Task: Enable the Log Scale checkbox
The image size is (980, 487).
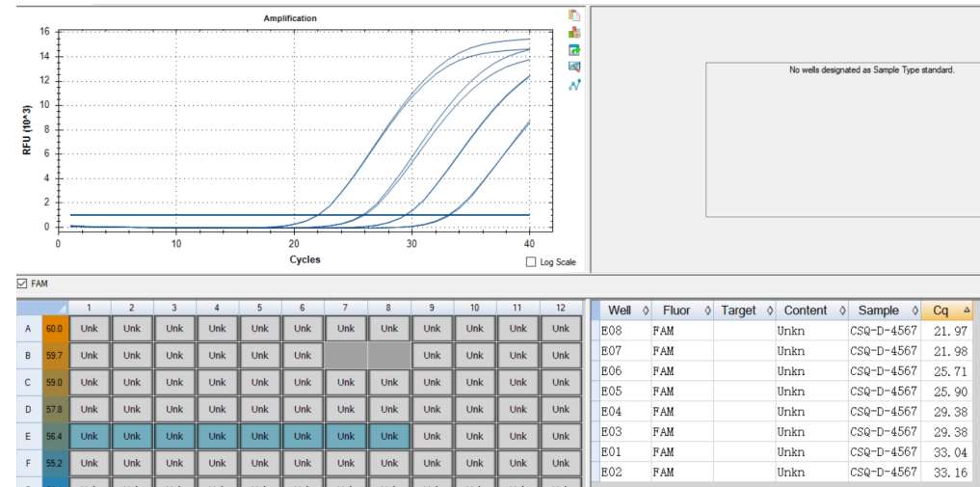Action: click(x=531, y=262)
